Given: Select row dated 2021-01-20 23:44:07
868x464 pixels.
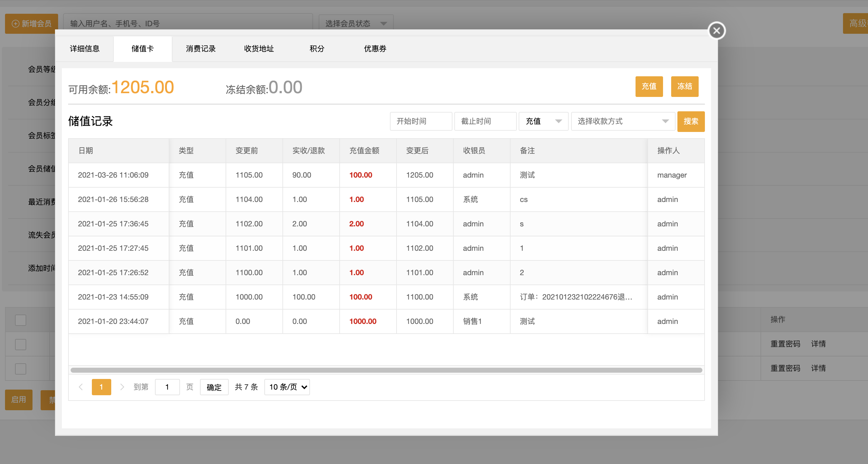Looking at the screenshot, I should click(x=386, y=321).
